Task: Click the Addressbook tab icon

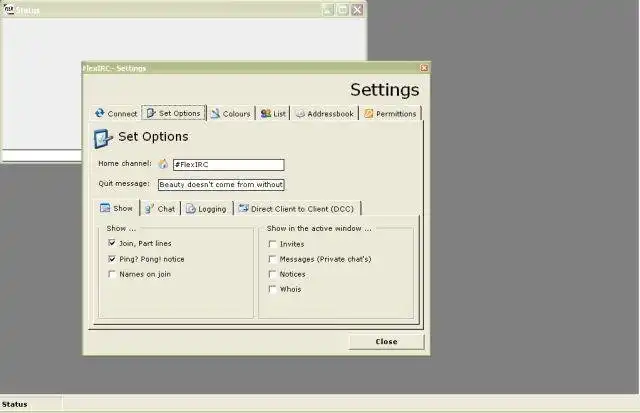Action: point(300,113)
